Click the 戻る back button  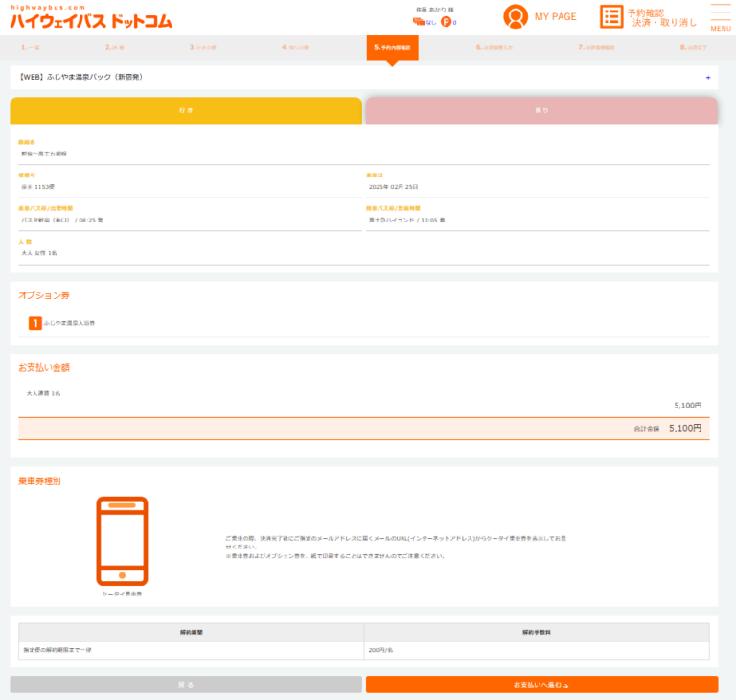tap(186, 685)
